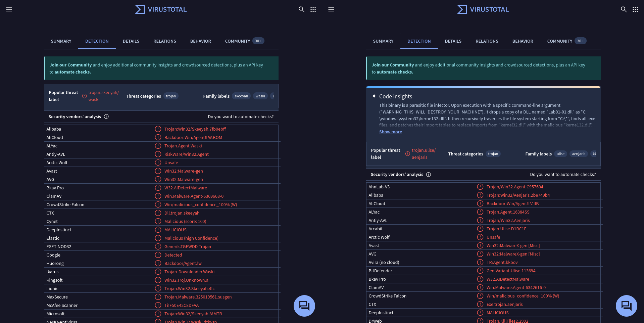The width and height of the screenshot is (644, 323).
Task: Click the search icon in the Ulise report
Action: (624, 9)
